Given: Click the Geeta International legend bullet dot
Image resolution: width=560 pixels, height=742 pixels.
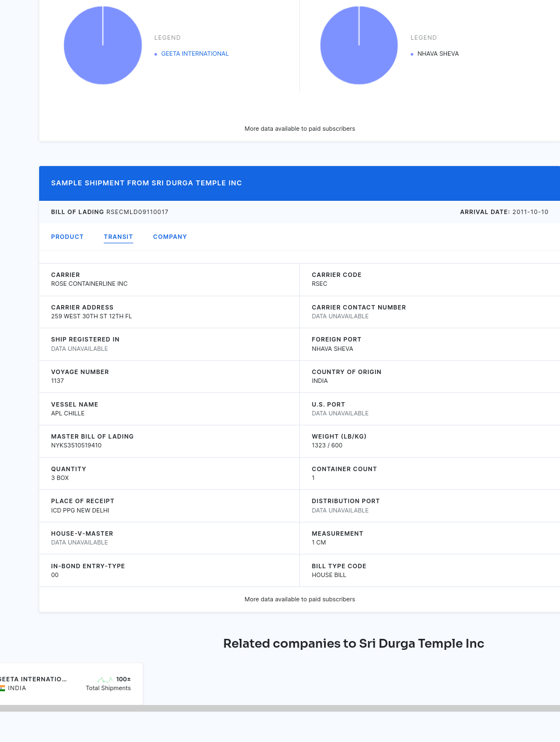Looking at the screenshot, I should 155,54.
